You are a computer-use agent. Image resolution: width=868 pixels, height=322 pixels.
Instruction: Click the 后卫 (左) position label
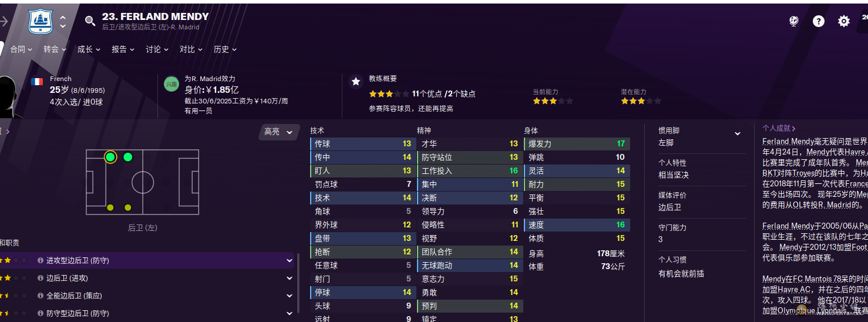tap(143, 228)
